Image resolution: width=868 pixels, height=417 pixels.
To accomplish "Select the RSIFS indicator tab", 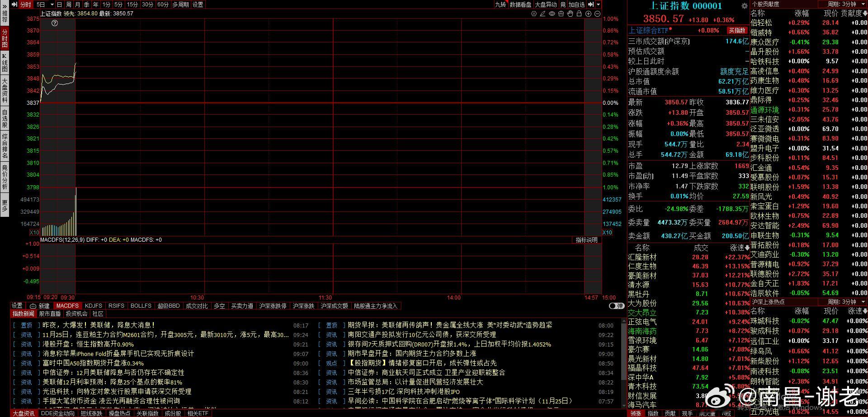I will (116, 306).
